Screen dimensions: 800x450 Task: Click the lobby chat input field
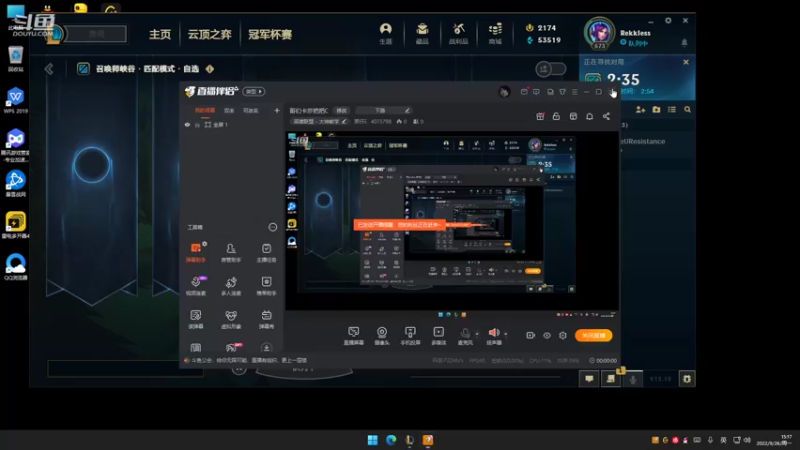click(x=125, y=368)
